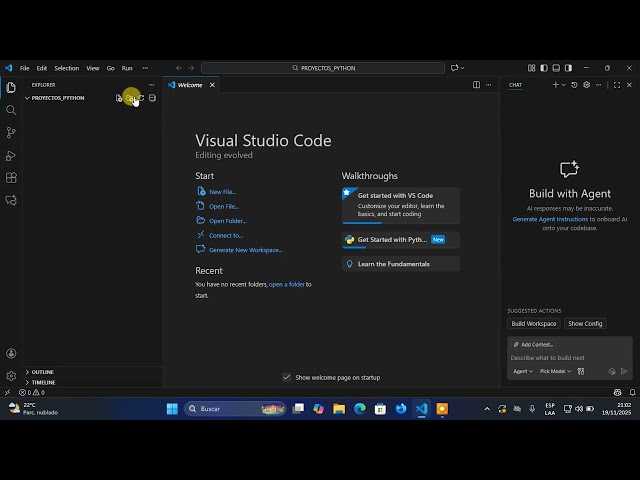This screenshot has width=640, height=480.
Task: Maximize the chat panel
Action: click(x=617, y=85)
